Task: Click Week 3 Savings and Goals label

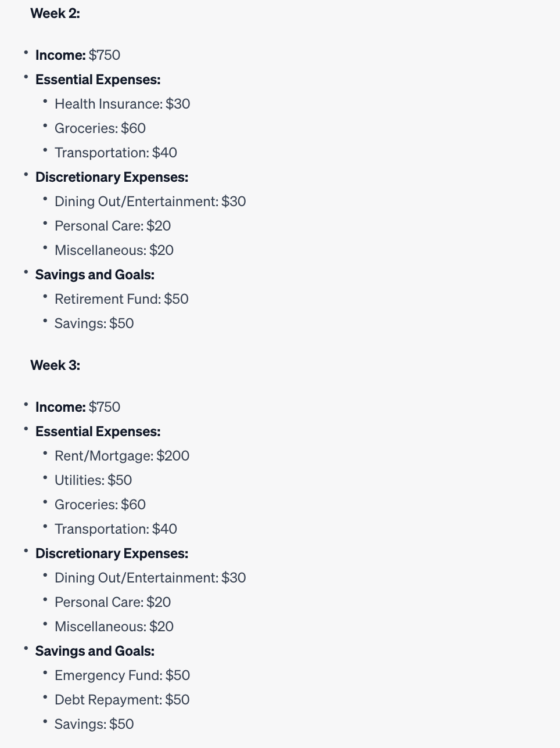Action: pos(95,651)
